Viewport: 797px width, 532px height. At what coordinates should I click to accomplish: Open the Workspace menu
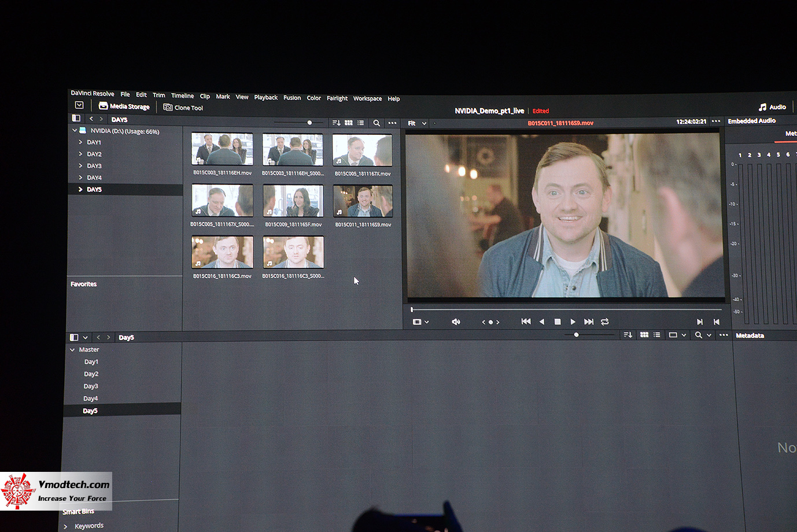(x=367, y=98)
